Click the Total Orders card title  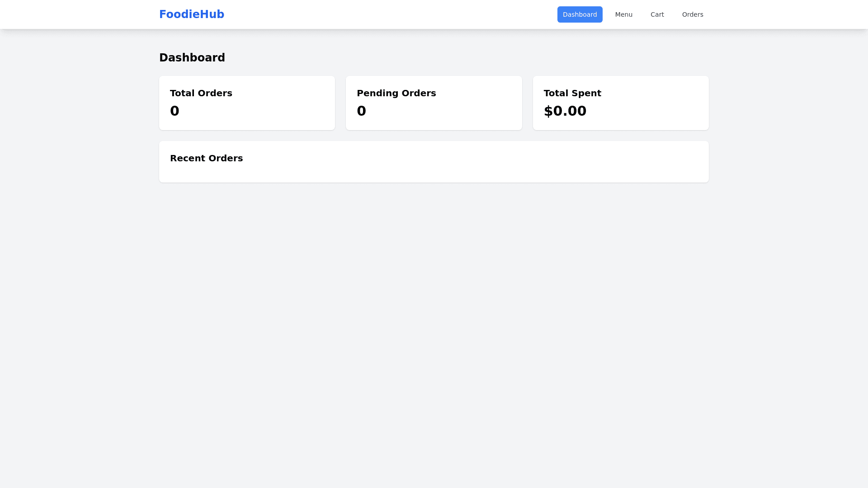point(201,93)
